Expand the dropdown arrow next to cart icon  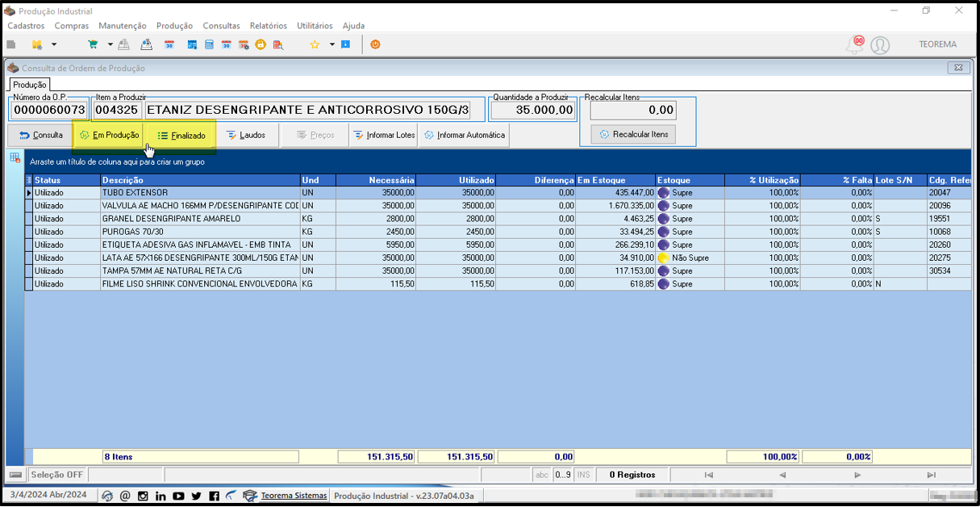tap(110, 44)
